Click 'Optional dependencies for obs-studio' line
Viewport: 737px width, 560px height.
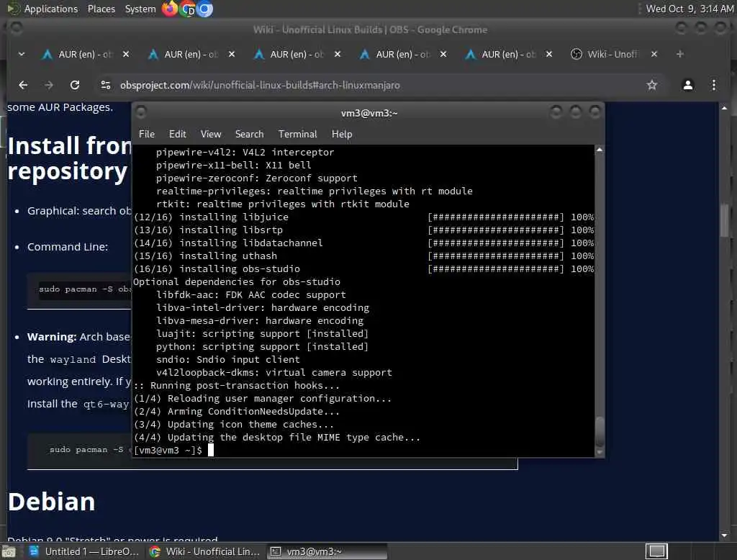tap(236, 281)
